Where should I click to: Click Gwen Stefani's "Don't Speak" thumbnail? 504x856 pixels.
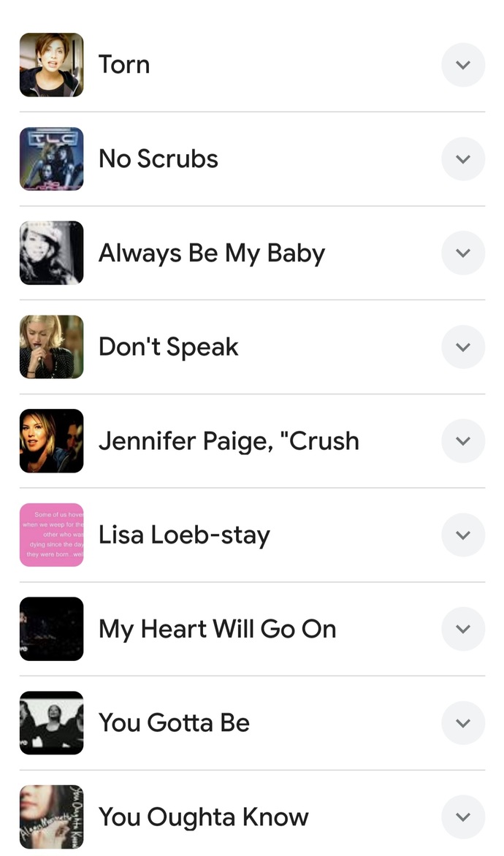(51, 347)
